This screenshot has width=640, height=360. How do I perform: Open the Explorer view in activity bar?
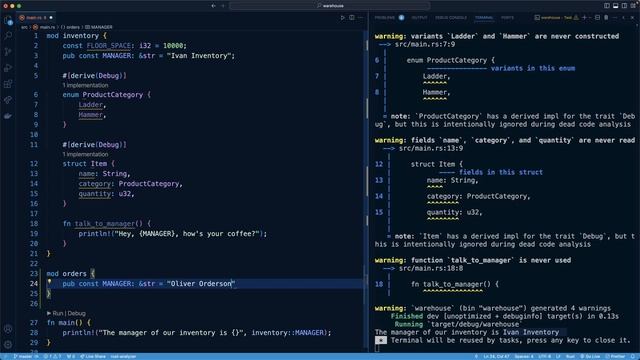pyautogui.click(x=8, y=20)
